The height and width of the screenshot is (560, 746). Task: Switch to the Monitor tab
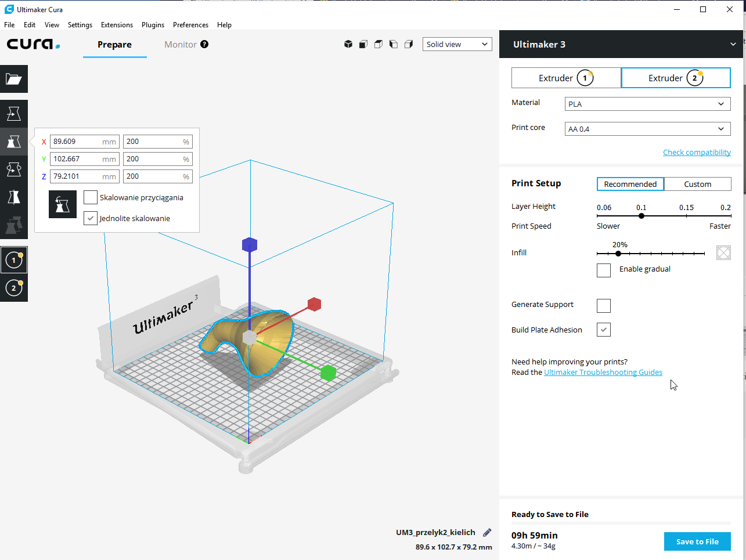[181, 44]
